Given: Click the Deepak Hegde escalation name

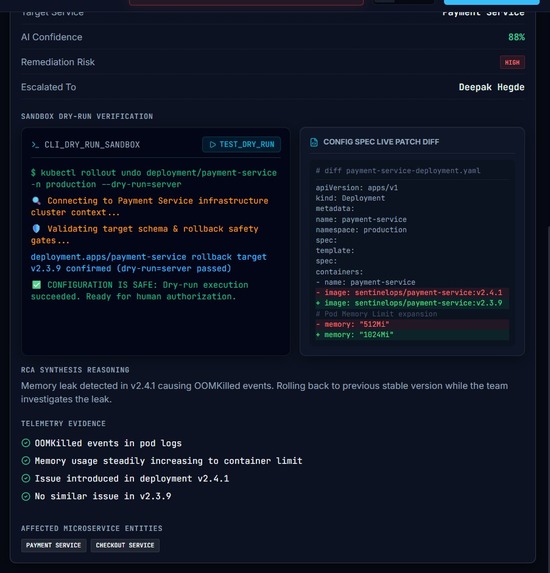Looking at the screenshot, I should (x=491, y=87).
